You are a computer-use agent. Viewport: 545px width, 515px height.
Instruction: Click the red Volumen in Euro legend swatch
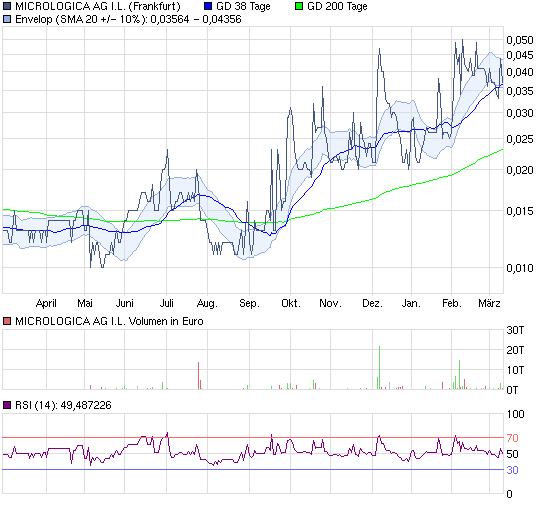point(7,321)
